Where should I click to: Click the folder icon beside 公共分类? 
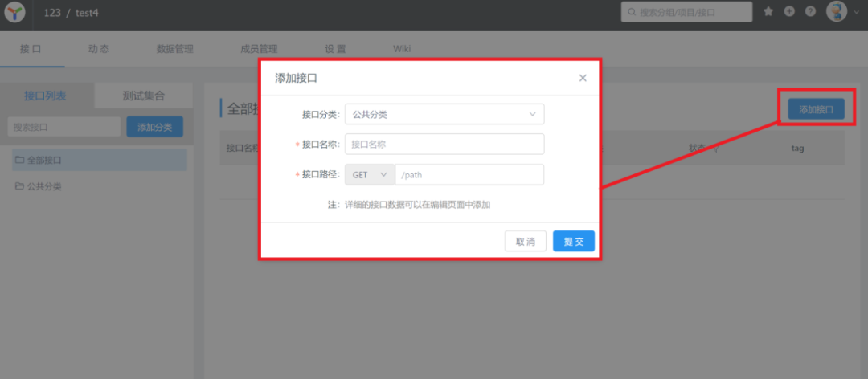click(20, 186)
